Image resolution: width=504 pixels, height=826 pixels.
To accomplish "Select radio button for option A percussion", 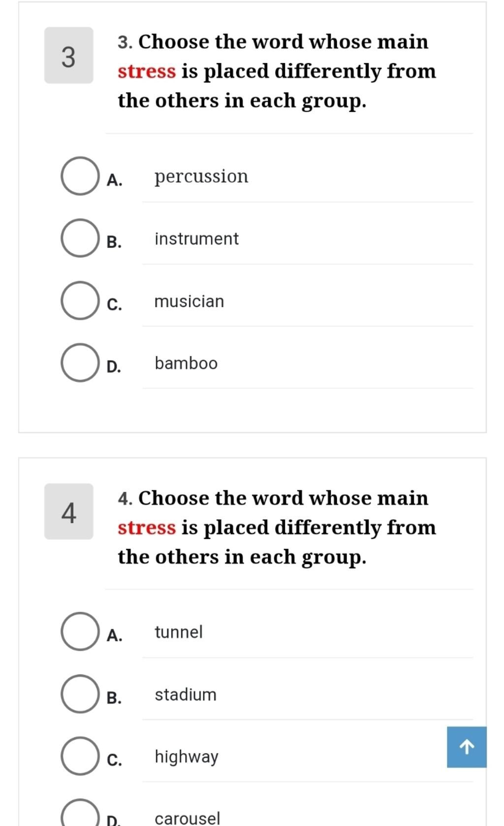I will [x=80, y=176].
